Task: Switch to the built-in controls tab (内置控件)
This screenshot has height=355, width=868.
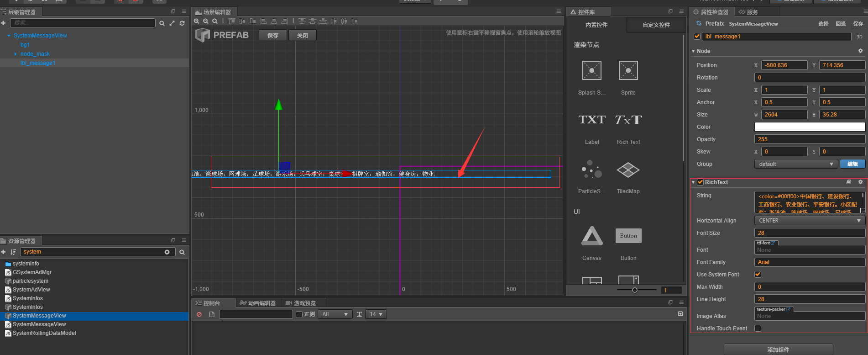Action: [596, 25]
